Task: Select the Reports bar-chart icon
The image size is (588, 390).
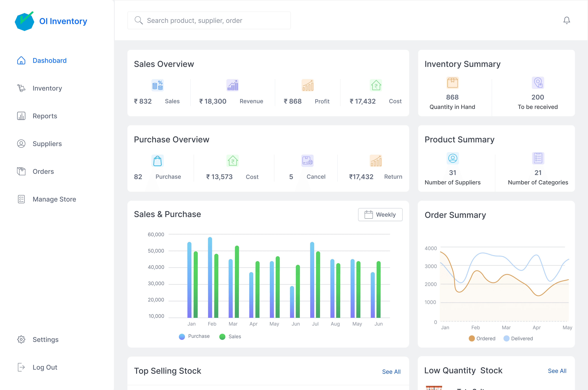Action: 21,116
